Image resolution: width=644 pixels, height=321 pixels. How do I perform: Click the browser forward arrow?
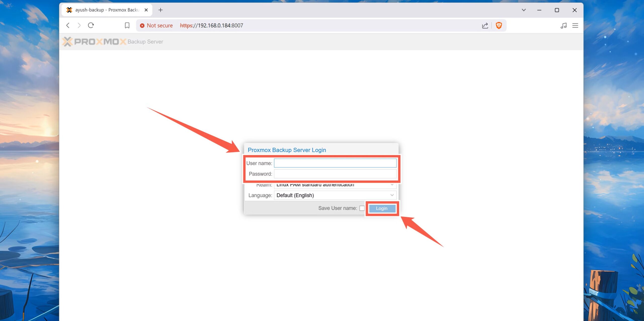click(79, 25)
